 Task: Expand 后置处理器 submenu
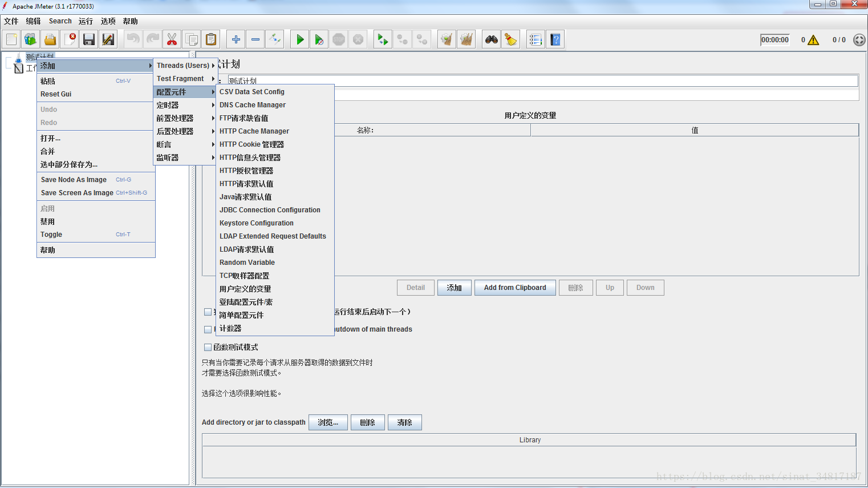click(x=185, y=131)
